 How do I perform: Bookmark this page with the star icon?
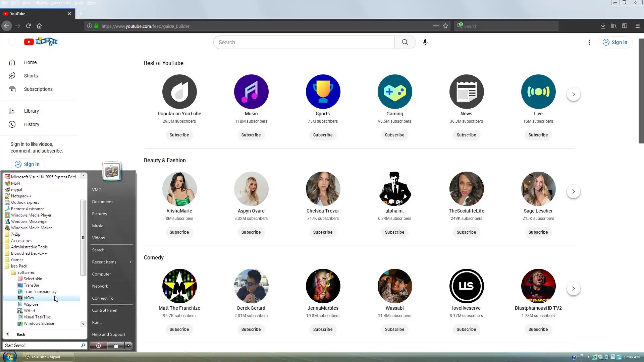pos(445,26)
